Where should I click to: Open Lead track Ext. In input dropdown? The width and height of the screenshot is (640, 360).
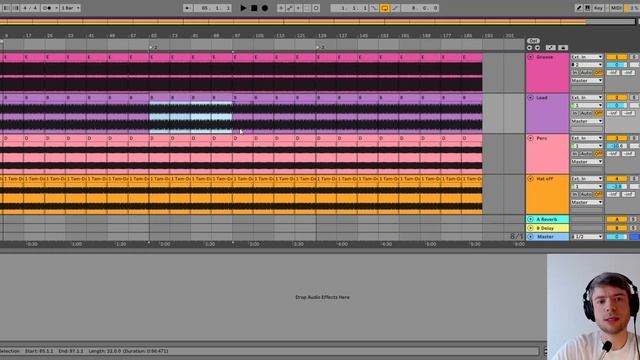click(x=587, y=98)
